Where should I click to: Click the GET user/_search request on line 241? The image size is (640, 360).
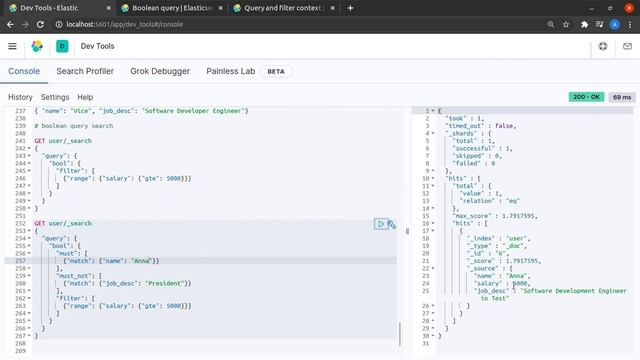pos(63,141)
